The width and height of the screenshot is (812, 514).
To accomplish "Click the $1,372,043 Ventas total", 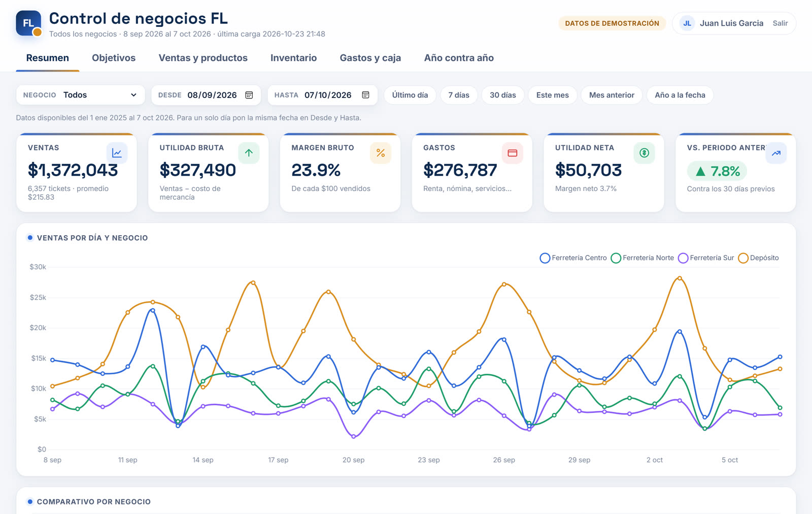I will click(x=73, y=170).
